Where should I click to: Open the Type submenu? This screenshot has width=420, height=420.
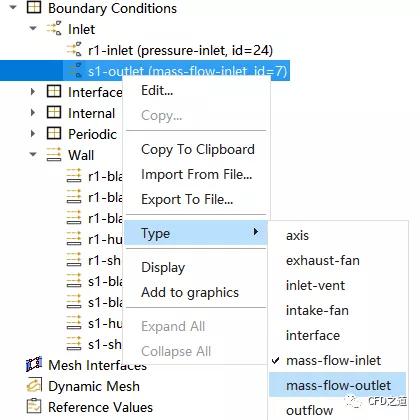point(196,233)
